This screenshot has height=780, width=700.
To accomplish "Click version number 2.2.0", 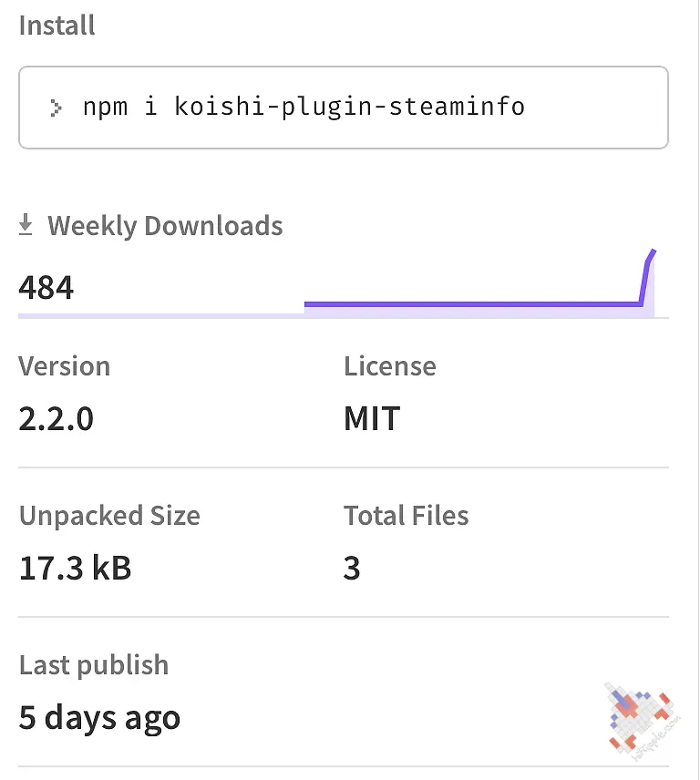I will (56, 418).
